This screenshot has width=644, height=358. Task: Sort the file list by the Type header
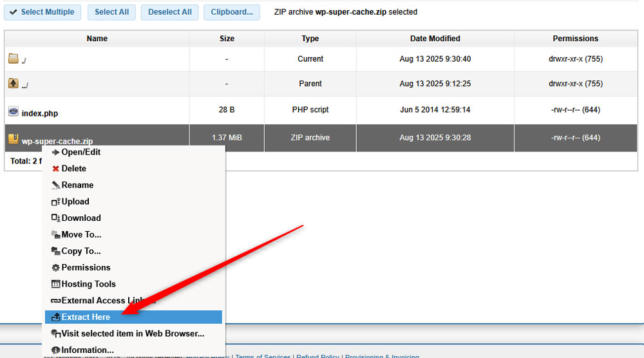click(310, 39)
